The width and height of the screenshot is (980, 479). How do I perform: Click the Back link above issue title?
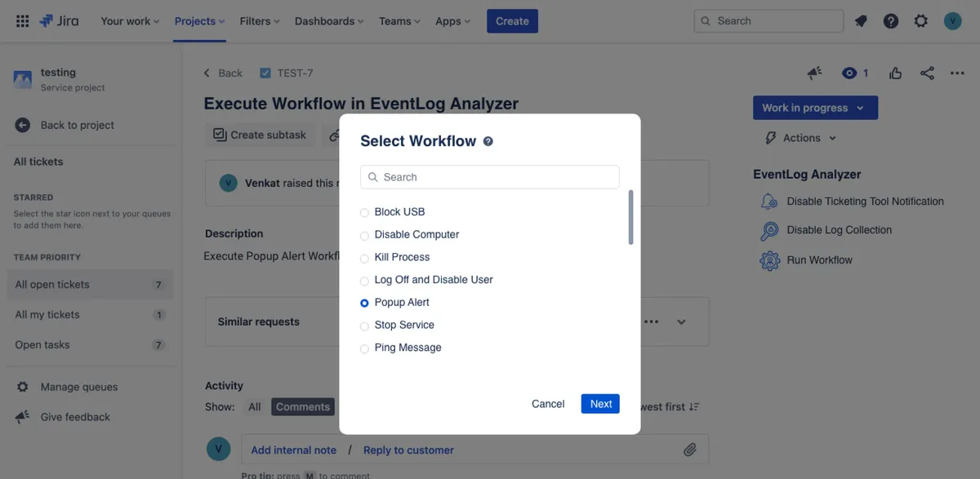(223, 73)
